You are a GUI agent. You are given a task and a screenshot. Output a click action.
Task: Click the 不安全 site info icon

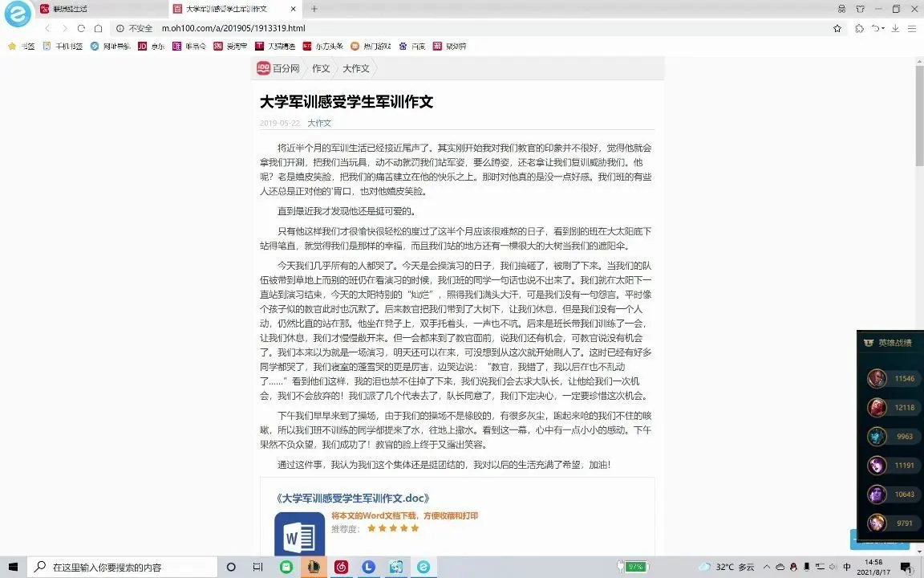120,28
